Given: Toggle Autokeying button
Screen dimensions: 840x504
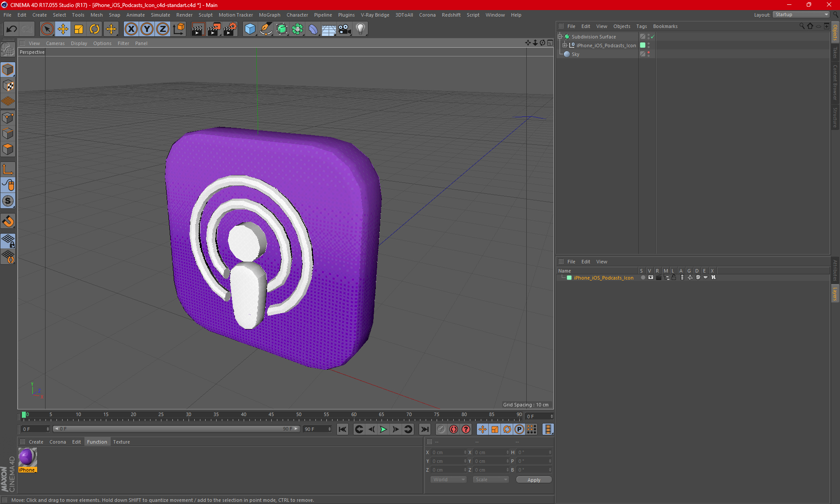Looking at the screenshot, I should click(x=454, y=429).
